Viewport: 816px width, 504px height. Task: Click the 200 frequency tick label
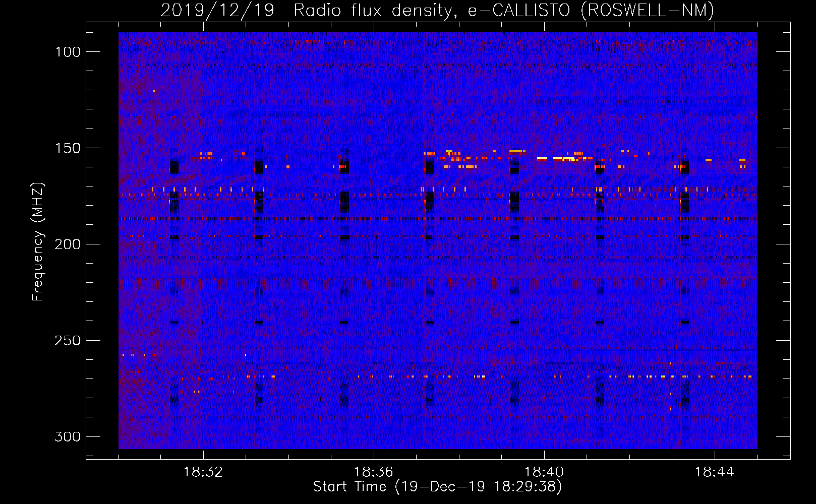click(68, 244)
